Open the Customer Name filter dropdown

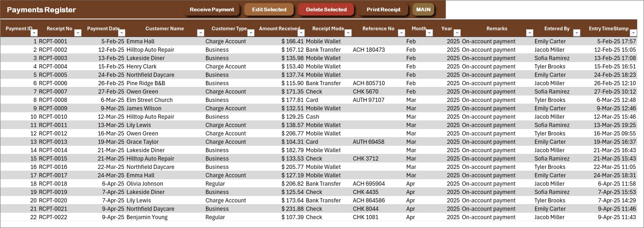pyautogui.click(x=200, y=33)
